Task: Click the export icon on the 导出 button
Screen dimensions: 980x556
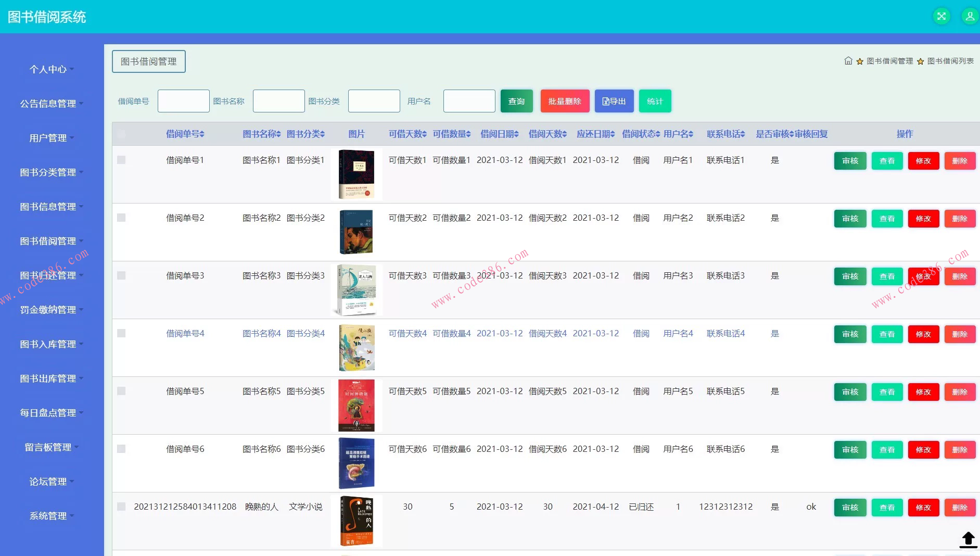Action: point(606,100)
